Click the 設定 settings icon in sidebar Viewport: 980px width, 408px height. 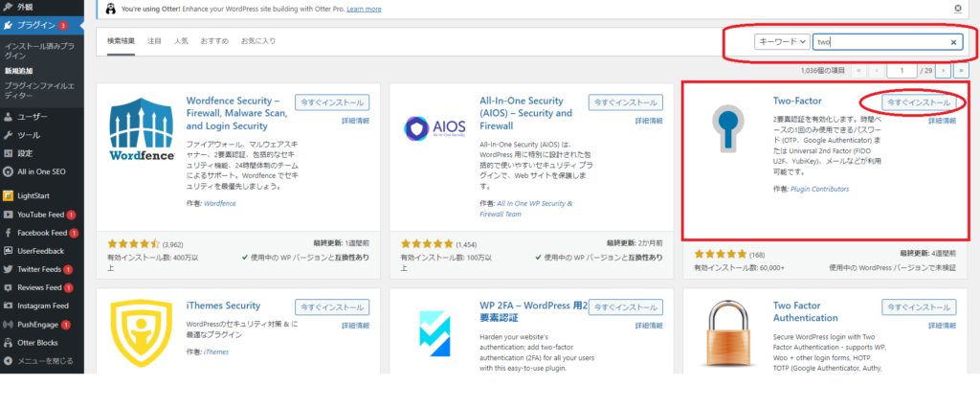point(8,153)
